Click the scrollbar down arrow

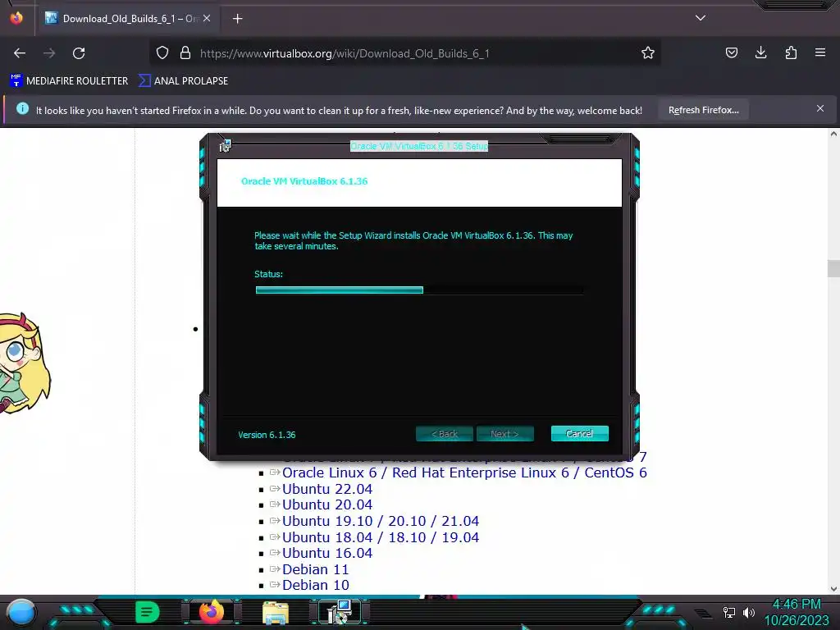pyautogui.click(x=833, y=588)
